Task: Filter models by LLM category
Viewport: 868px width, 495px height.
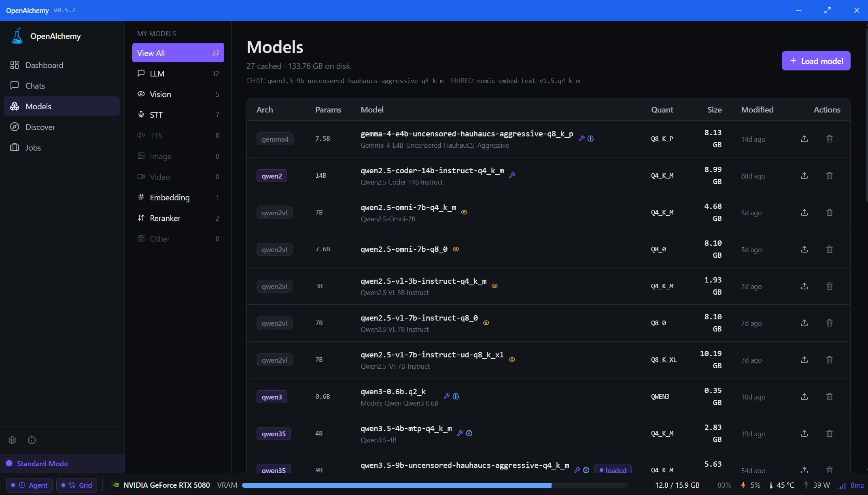Action: coord(178,74)
